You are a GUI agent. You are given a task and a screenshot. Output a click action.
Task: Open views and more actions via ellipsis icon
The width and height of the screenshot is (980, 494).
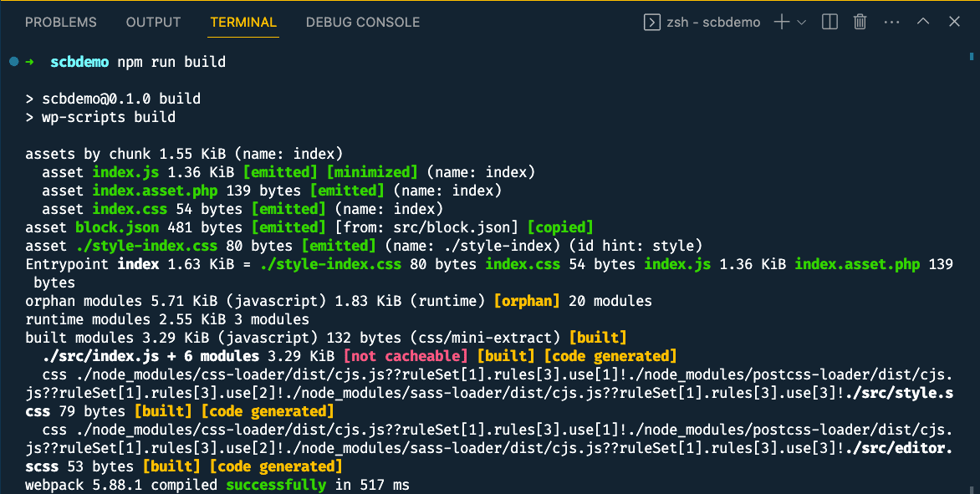tap(890, 22)
